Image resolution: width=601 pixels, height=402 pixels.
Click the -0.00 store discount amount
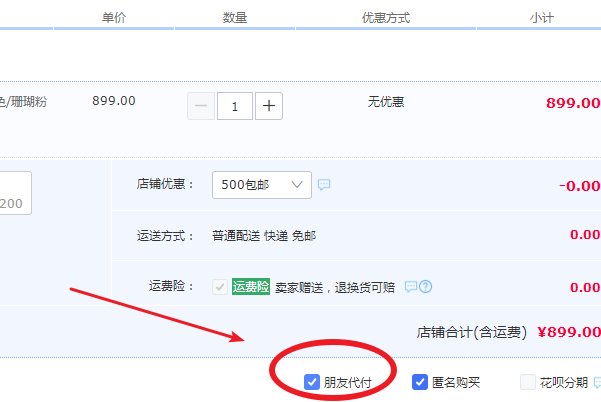pyautogui.click(x=580, y=186)
